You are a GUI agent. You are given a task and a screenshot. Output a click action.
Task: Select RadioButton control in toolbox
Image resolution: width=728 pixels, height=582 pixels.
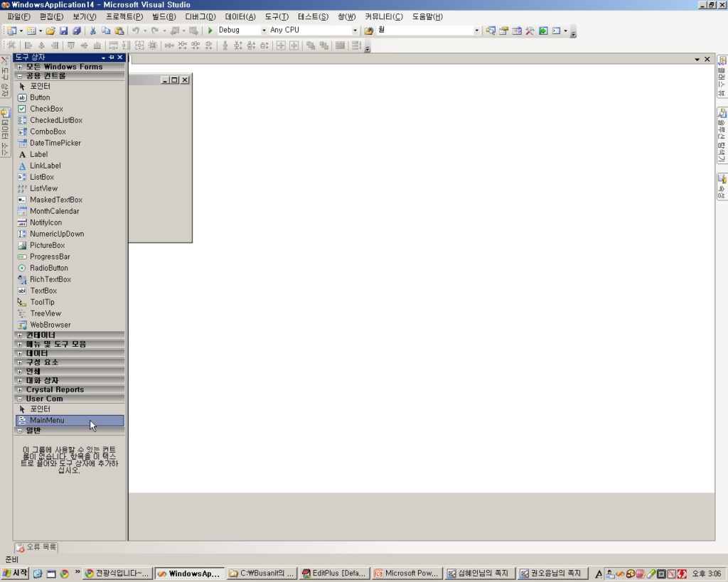coord(70,268)
